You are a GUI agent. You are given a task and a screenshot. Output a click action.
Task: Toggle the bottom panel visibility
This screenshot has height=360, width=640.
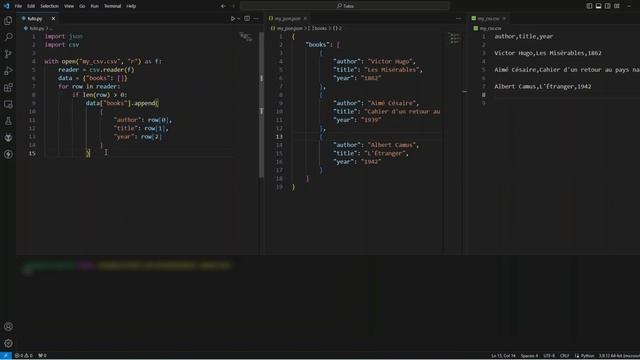click(598, 6)
